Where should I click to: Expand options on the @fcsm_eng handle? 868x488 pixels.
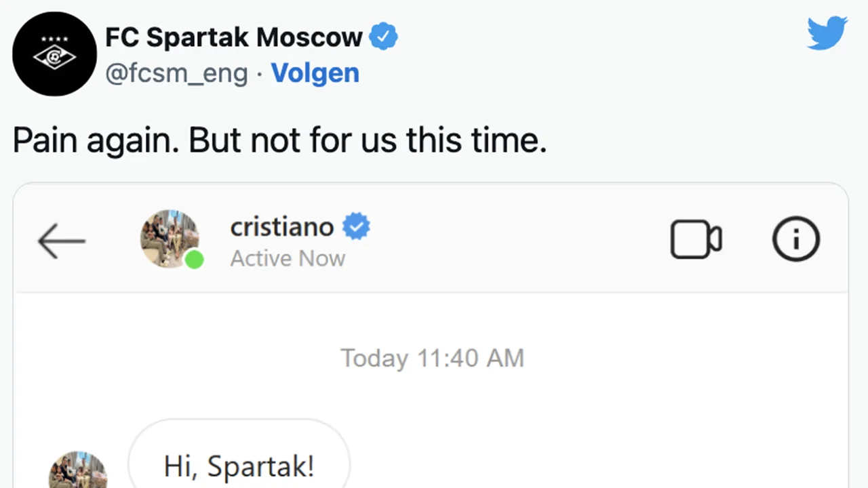click(176, 73)
